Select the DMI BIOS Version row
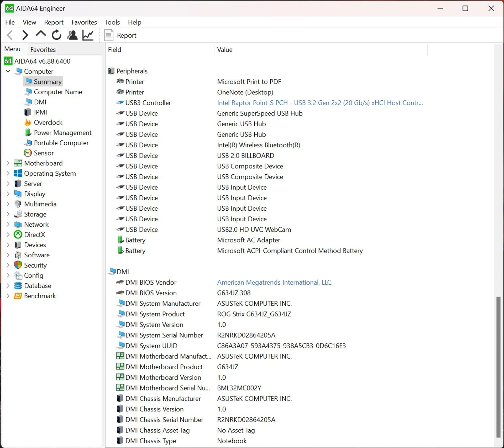Image resolution: width=504 pixels, height=448 pixels. 183,293
